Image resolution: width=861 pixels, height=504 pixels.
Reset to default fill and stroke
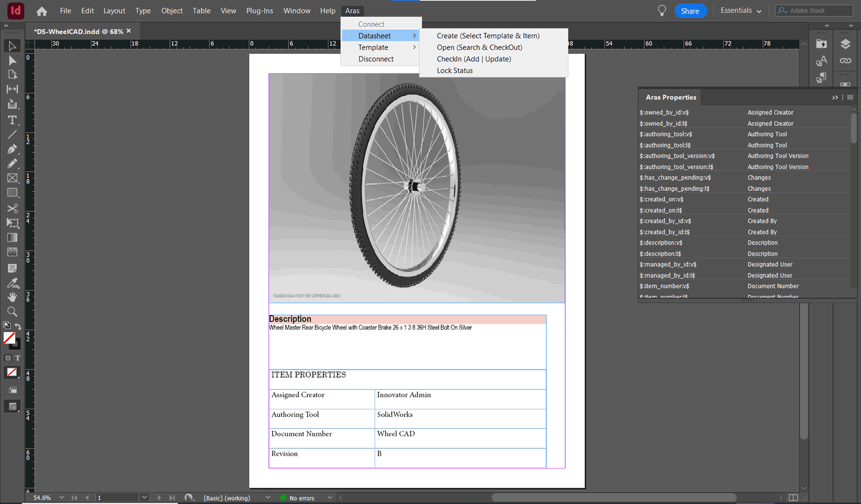point(7,325)
